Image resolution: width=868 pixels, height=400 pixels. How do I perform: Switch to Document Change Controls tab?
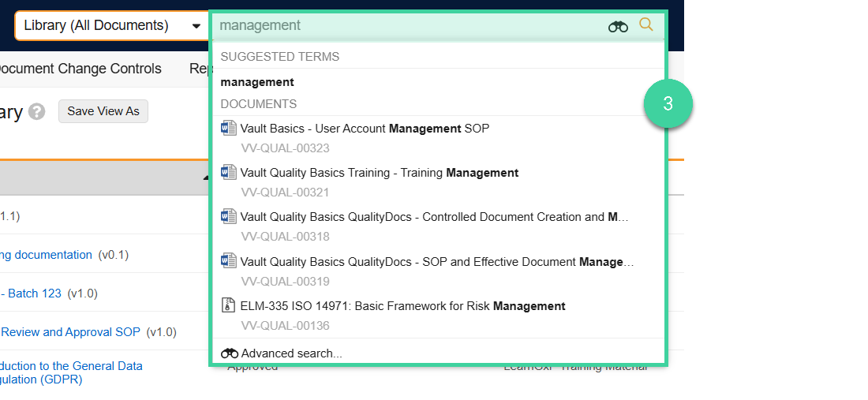coord(80,69)
